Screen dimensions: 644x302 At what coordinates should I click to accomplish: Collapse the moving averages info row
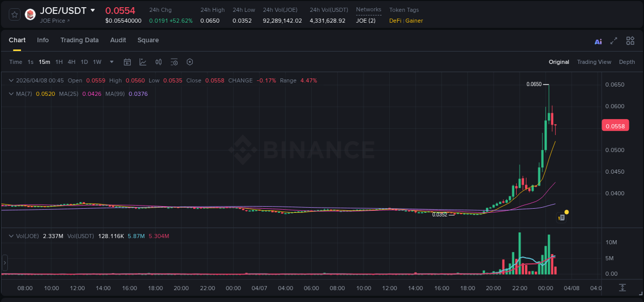click(x=10, y=94)
